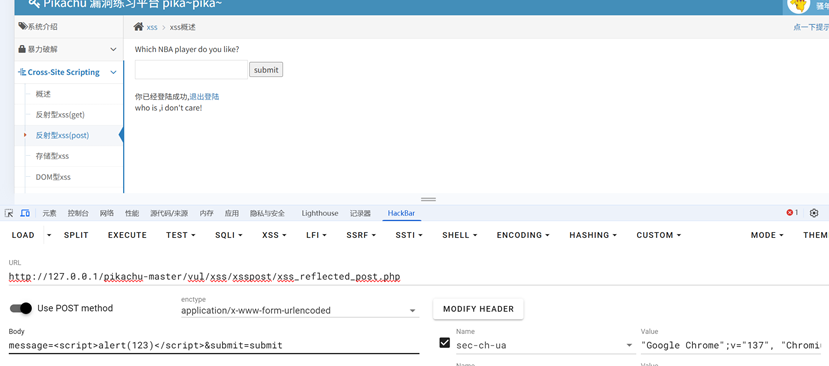Click the red error count indicator
The width and height of the screenshot is (829, 366).
click(792, 213)
